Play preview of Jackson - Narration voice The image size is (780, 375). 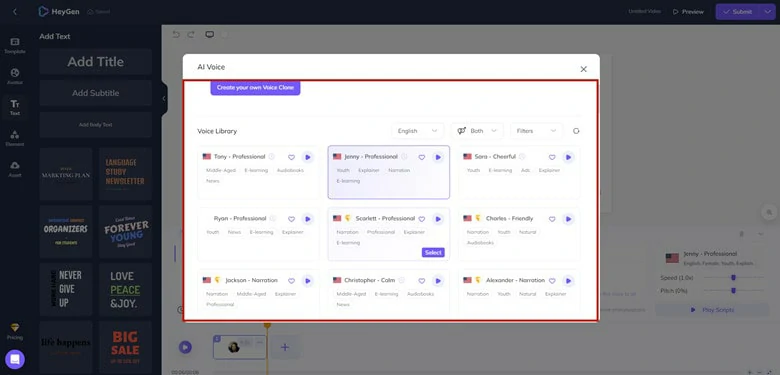point(307,281)
